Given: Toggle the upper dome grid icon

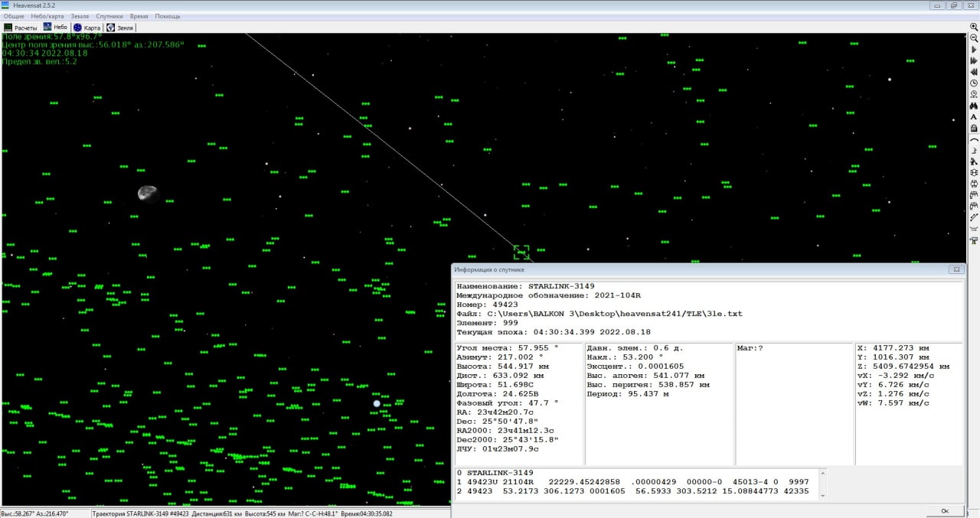Looking at the screenshot, I should [974, 195].
